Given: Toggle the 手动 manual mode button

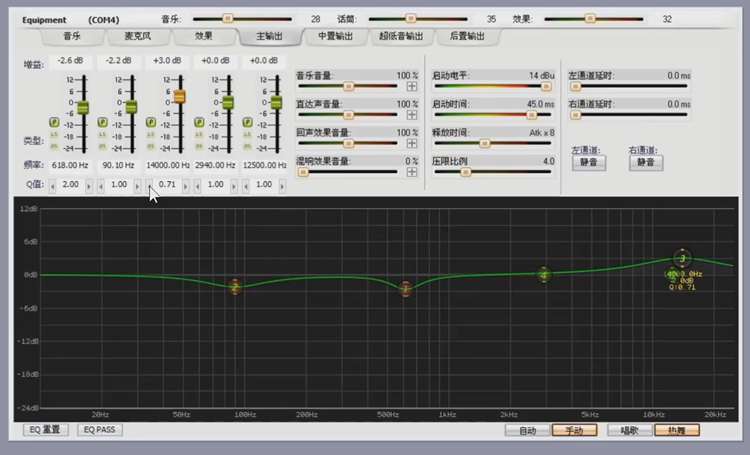Looking at the screenshot, I should [x=574, y=431].
